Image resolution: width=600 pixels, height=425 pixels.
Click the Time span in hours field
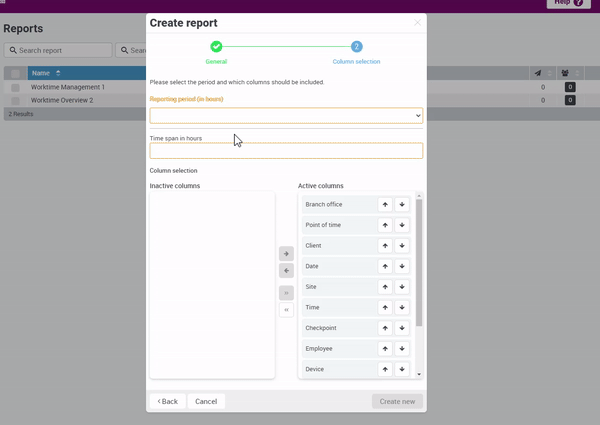(x=286, y=151)
